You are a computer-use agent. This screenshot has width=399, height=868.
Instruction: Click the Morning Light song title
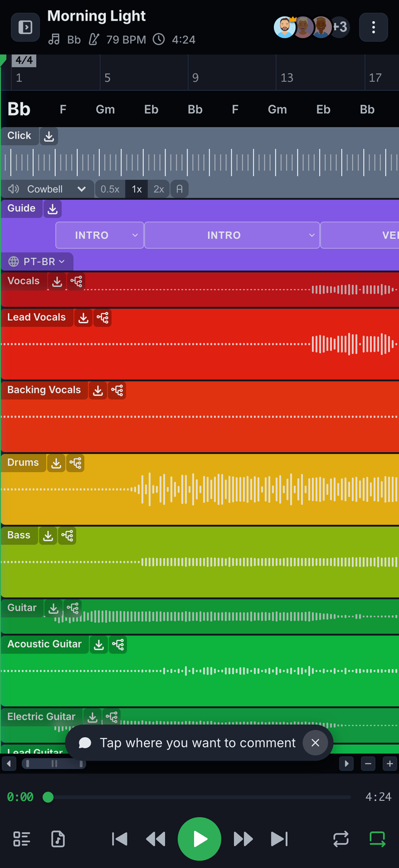97,16
